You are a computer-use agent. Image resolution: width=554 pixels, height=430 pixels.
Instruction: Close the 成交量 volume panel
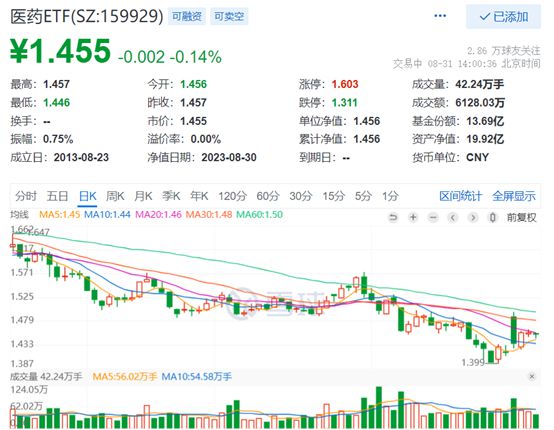(x=532, y=377)
